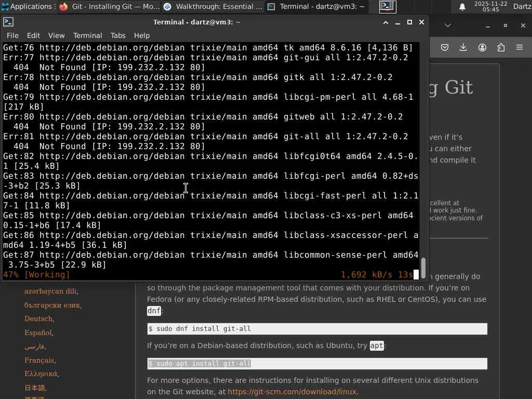Select Ελληνικά language link
This screenshot has height=399, width=532.
click(x=42, y=374)
